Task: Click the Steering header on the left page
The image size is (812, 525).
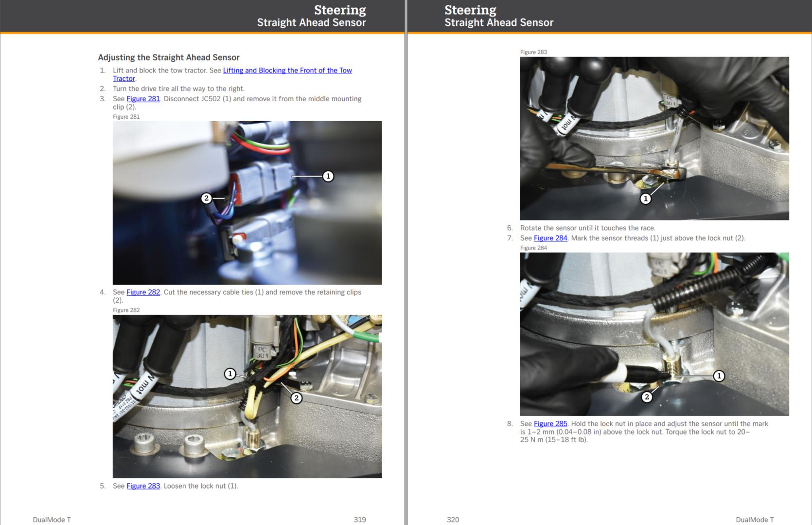Action: [339, 10]
